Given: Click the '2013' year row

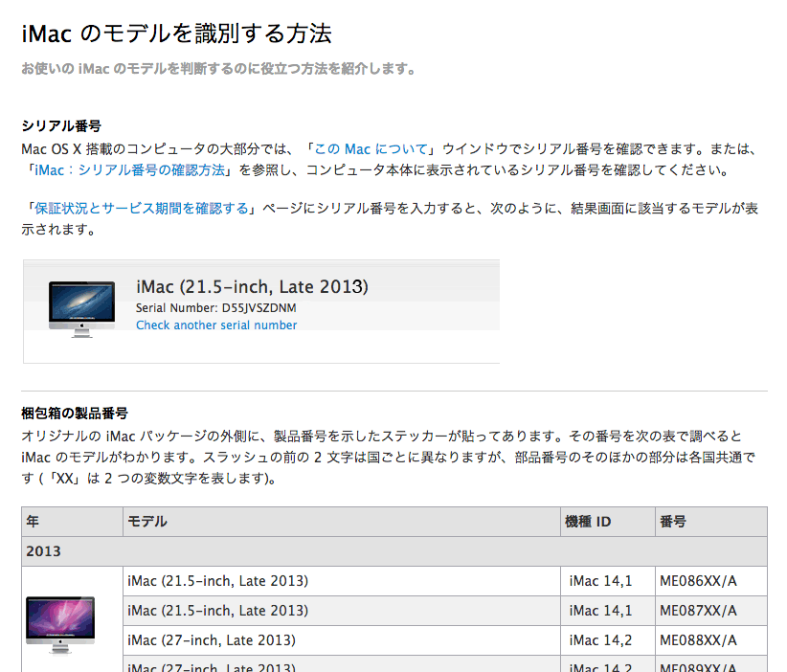Looking at the screenshot, I should [394, 551].
